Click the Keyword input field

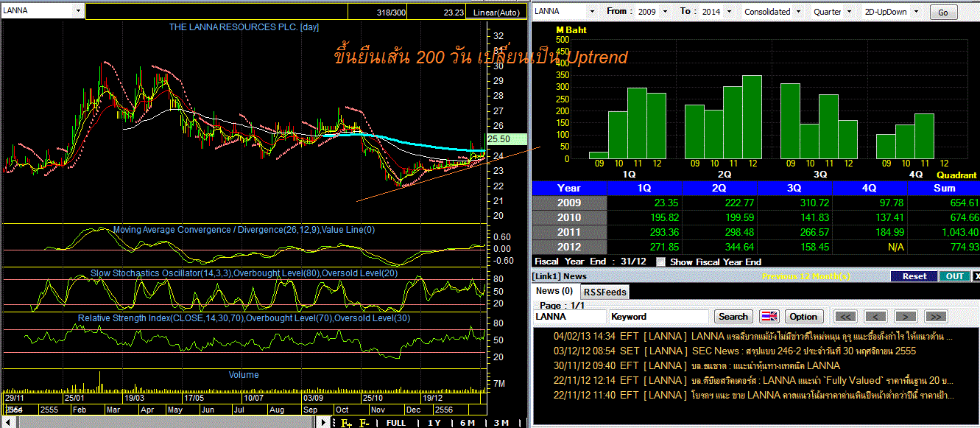658,317
